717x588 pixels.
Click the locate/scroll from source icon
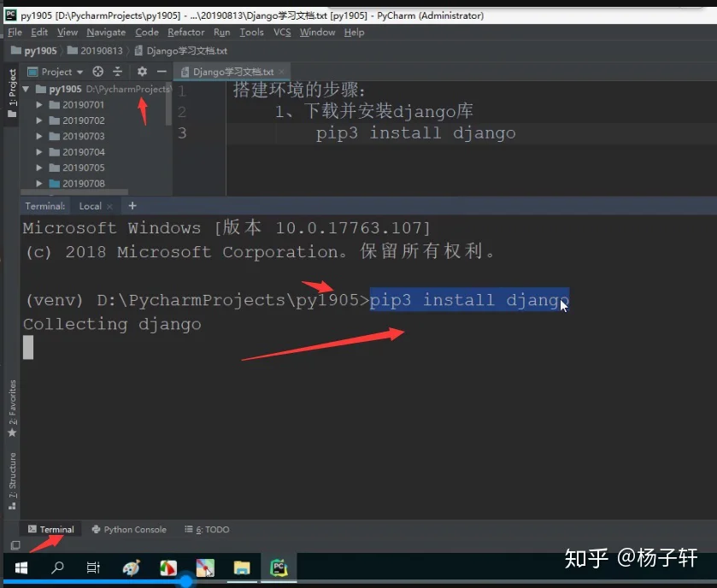coord(98,72)
